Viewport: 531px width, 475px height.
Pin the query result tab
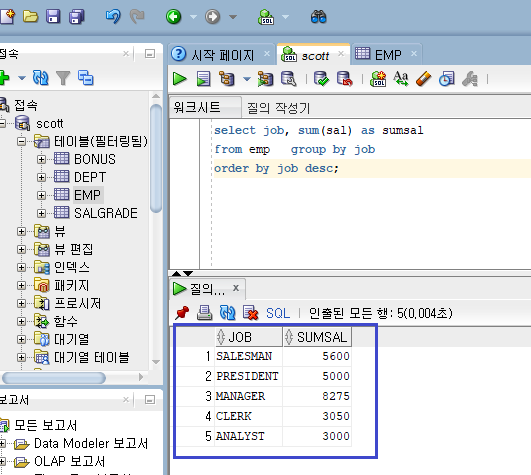(182, 312)
